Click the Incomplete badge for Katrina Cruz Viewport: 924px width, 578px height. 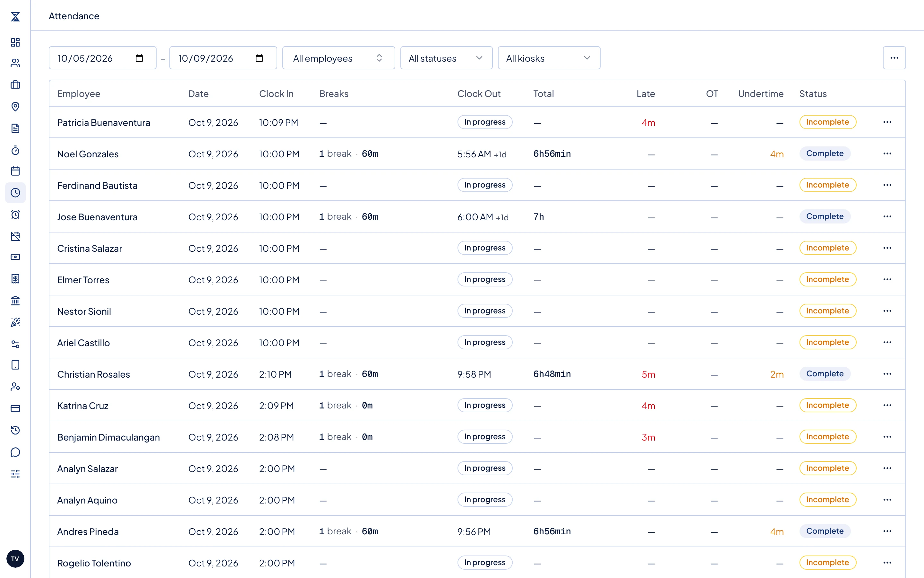click(x=827, y=405)
